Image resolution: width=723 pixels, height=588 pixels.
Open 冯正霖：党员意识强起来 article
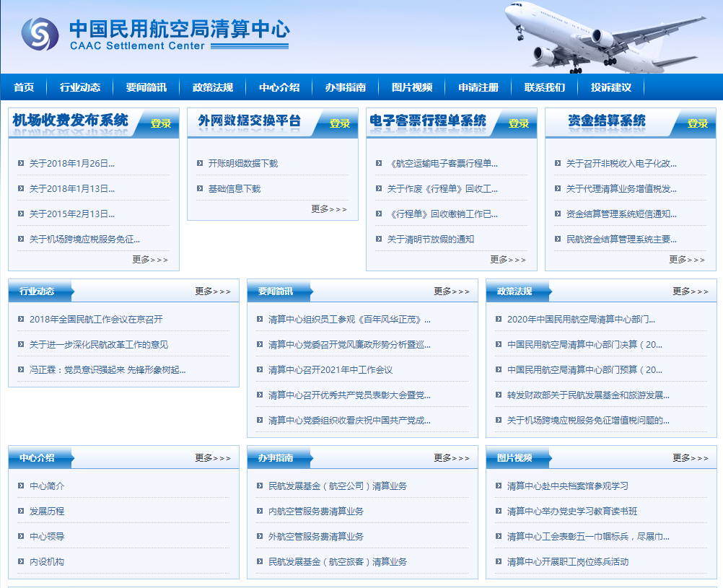tap(108, 370)
